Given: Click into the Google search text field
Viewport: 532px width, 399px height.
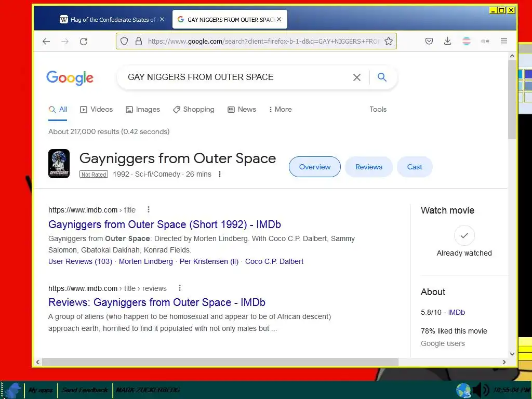Looking at the screenshot, I should pyautogui.click(x=237, y=77).
